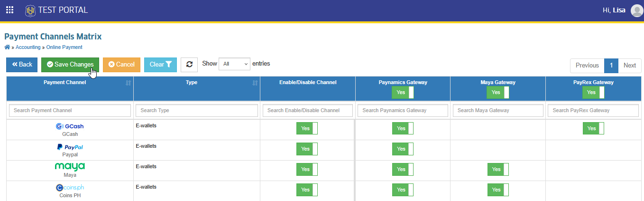
Task: Toggle PayRex Gateway for GCash row
Action: point(593,128)
